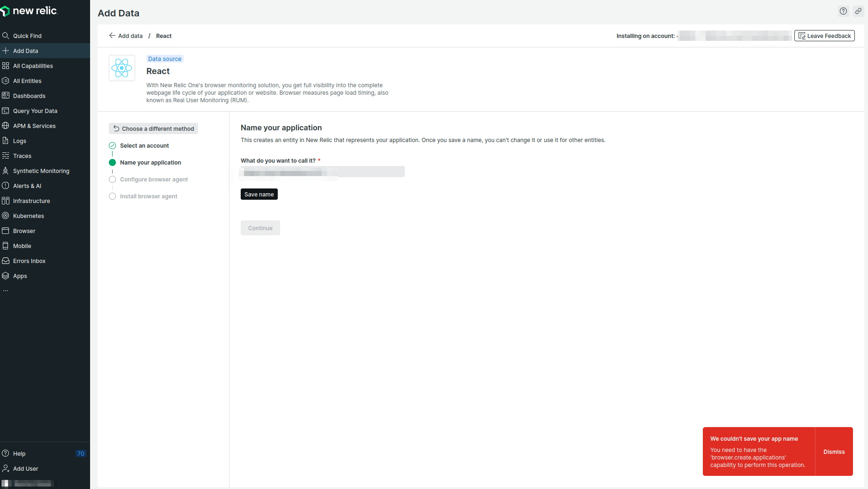Go back to Add data breadcrumb
This screenshot has width=868, height=489.
[x=126, y=36]
